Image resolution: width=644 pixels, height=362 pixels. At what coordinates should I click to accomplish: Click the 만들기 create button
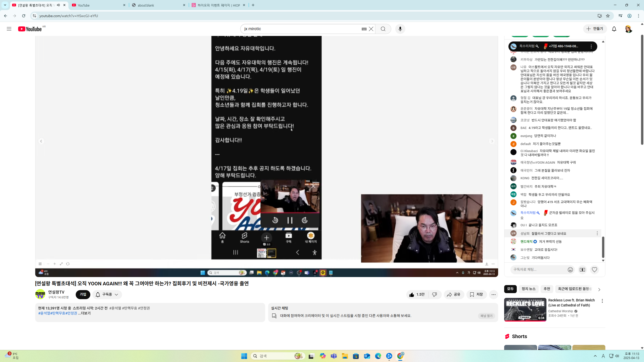tap(595, 29)
